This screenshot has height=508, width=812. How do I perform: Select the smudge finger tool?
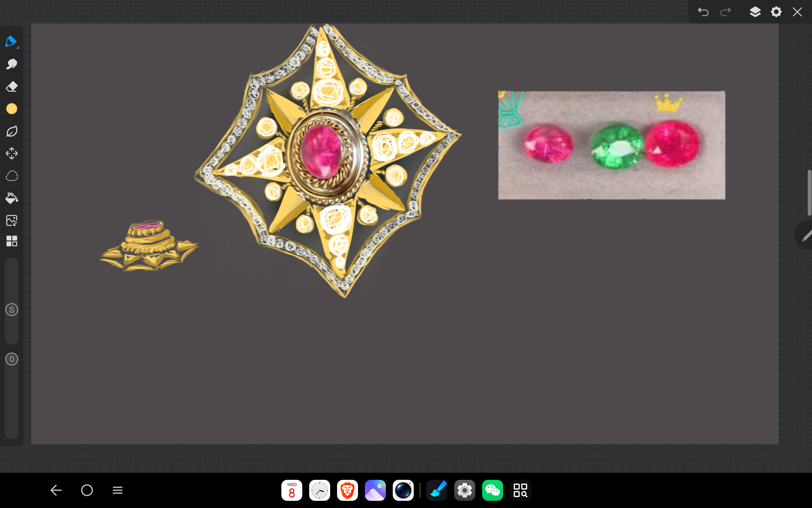11,64
